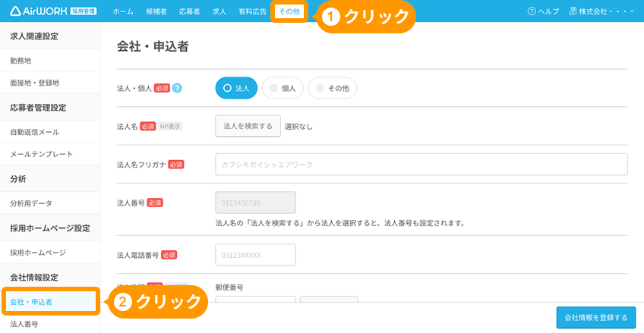
Task: Go to the 候補者 tab
Action: (156, 11)
